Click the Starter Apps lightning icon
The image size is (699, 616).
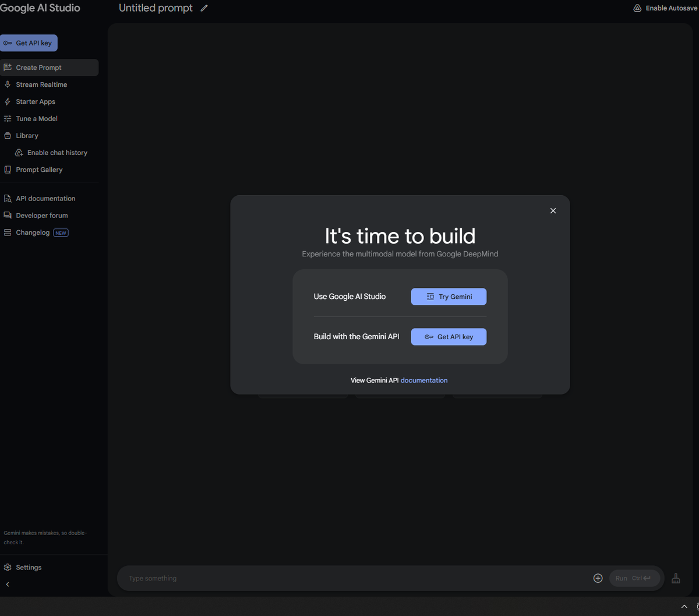8,101
